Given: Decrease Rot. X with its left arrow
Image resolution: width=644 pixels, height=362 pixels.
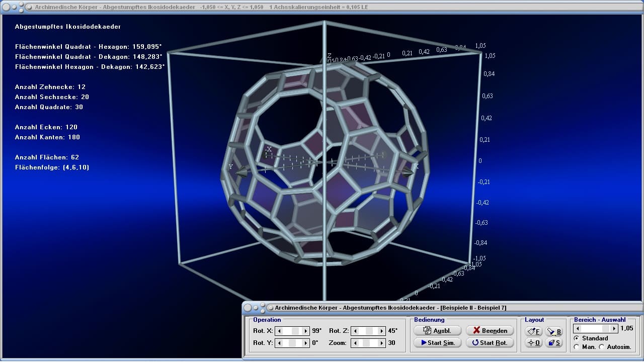Looking at the screenshot, I should coord(280,331).
